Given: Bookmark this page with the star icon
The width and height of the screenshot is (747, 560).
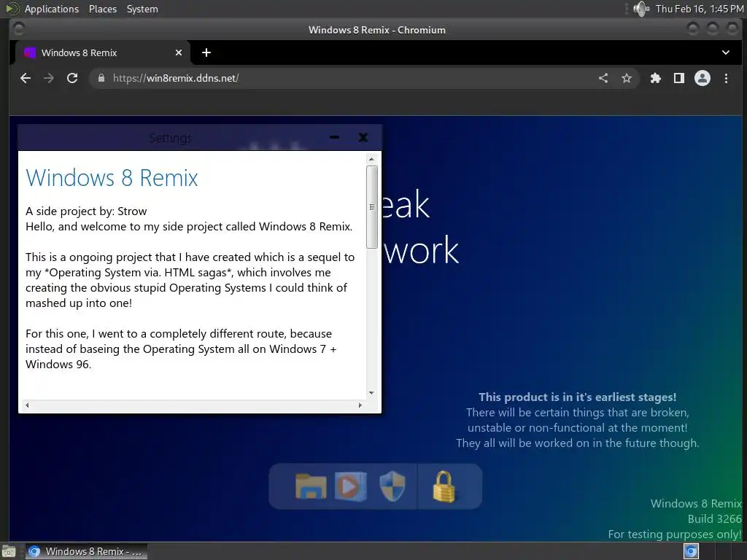Looking at the screenshot, I should tap(627, 78).
